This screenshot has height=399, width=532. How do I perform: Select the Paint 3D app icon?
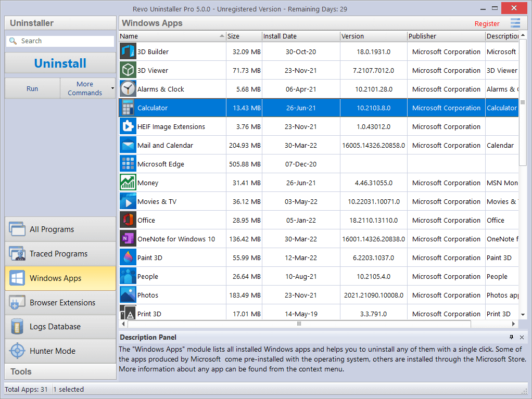(128, 258)
